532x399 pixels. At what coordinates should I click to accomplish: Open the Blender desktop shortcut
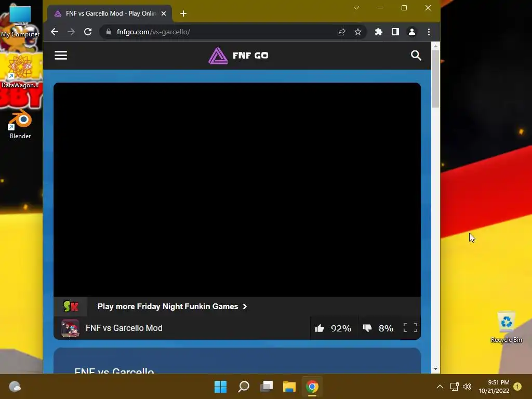click(20, 124)
